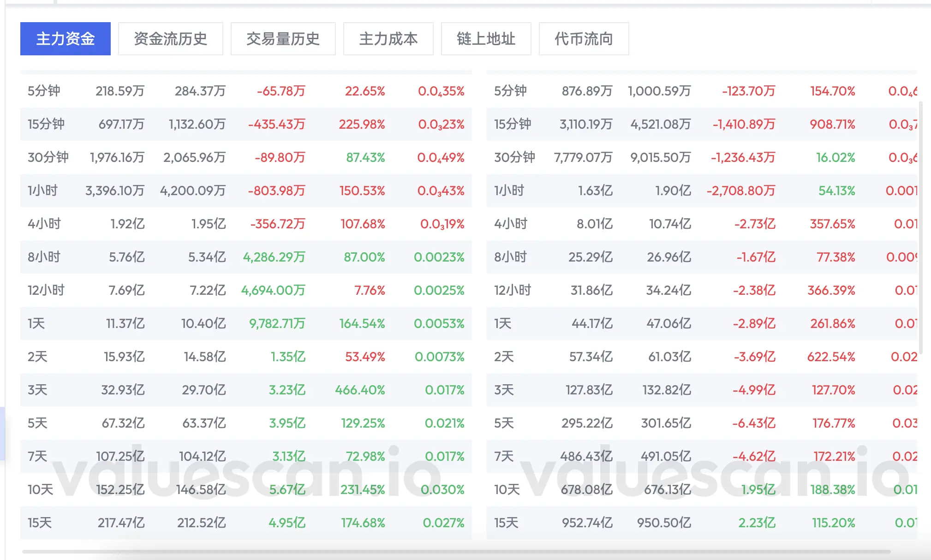Open the 交易量历史 tab
931x560 pixels.
(283, 39)
